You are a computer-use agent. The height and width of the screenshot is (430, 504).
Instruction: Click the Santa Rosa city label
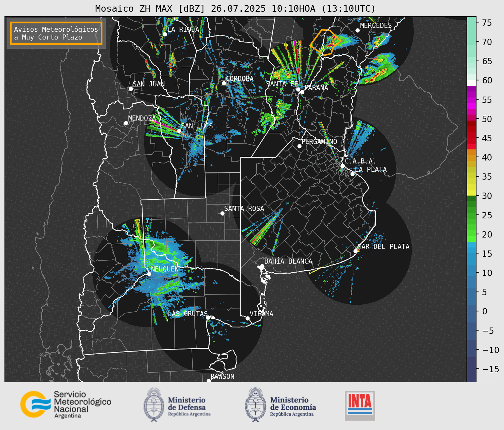tap(244, 208)
